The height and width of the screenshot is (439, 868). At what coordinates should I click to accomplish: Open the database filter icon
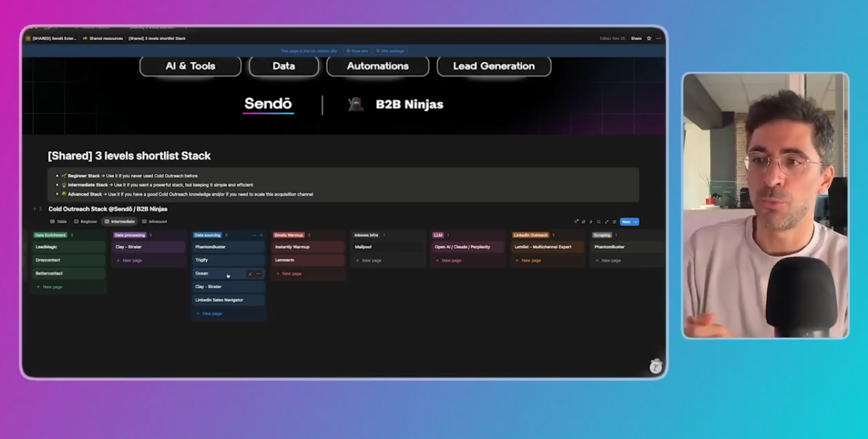pos(576,222)
